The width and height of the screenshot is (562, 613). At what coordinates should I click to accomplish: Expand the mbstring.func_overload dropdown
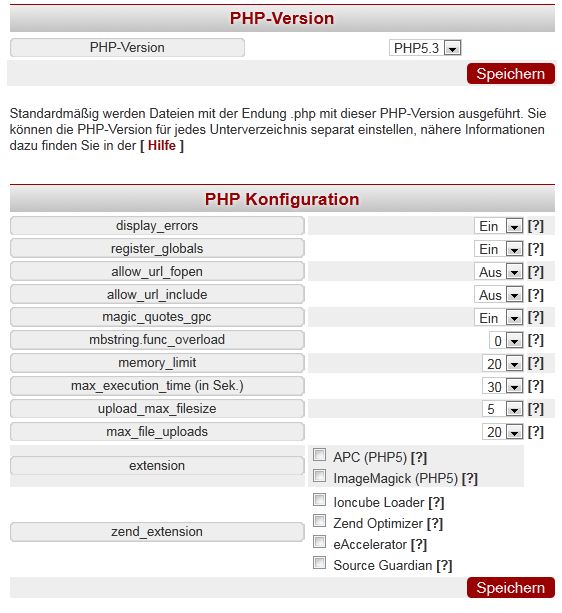(506, 341)
